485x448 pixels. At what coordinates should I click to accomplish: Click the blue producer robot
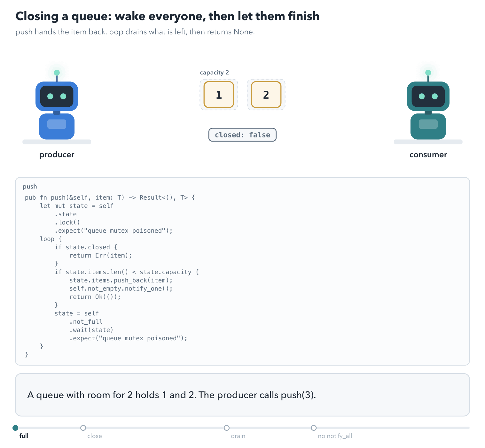pyautogui.click(x=57, y=105)
